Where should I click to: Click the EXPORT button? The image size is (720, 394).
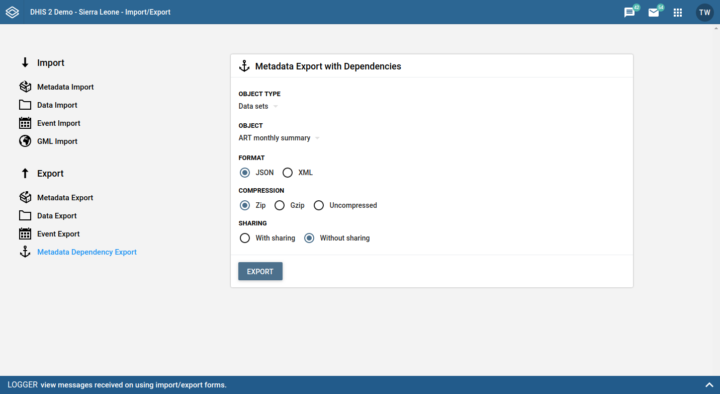coord(260,271)
